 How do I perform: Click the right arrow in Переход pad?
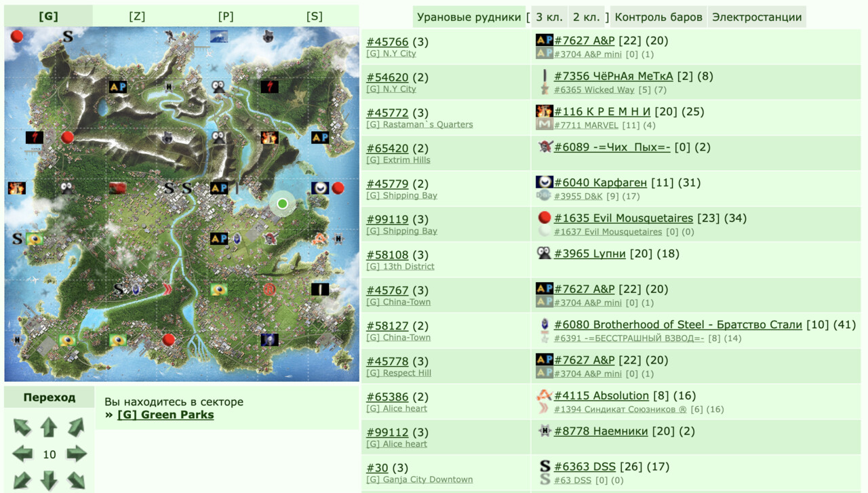(76, 454)
